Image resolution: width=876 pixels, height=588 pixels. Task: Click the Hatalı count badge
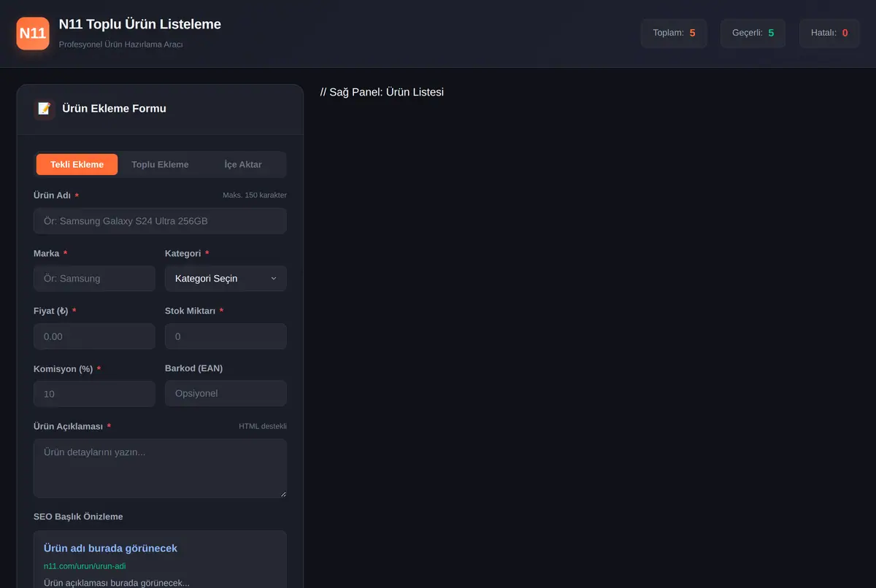coord(829,33)
